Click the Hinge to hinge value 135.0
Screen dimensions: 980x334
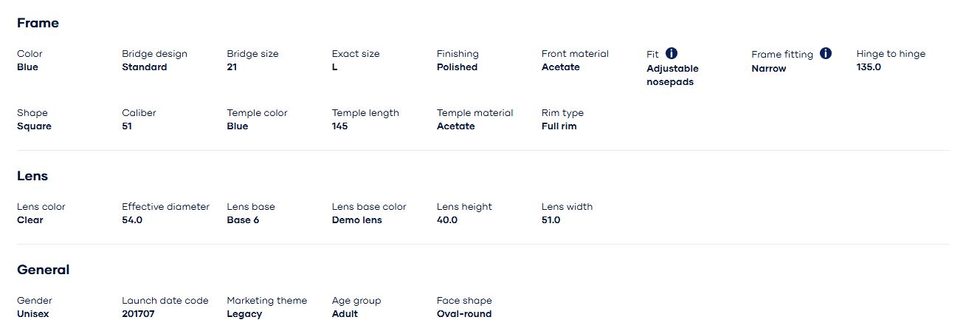pos(869,67)
